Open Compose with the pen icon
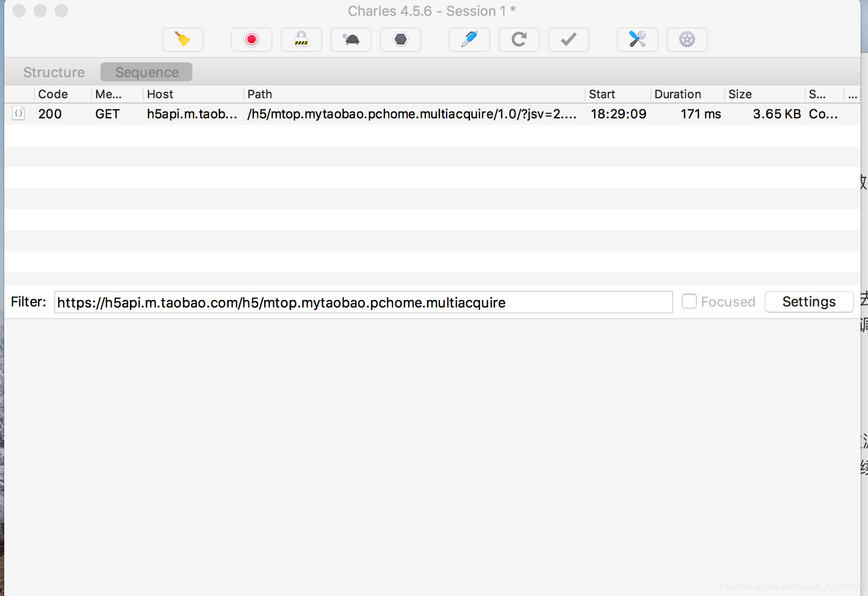The height and width of the screenshot is (596, 868). 469,40
